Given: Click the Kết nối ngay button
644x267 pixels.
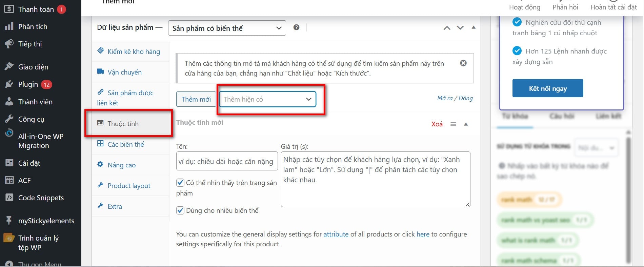Looking at the screenshot, I should point(548,88).
